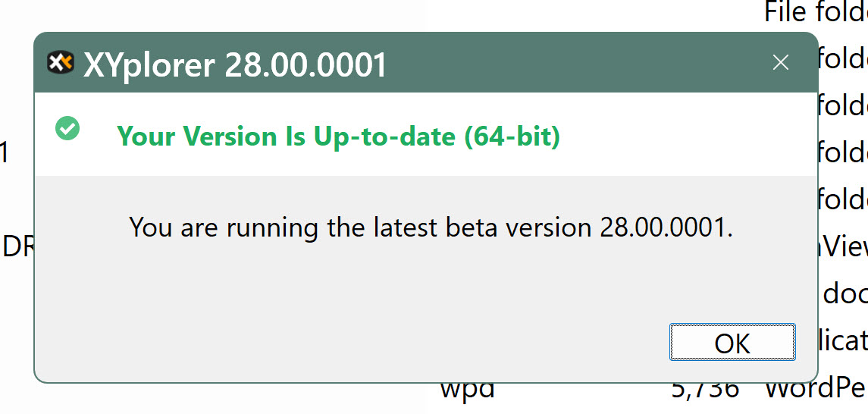
Task: Select the 'File folder' type cell behind dialog
Action: point(815,12)
